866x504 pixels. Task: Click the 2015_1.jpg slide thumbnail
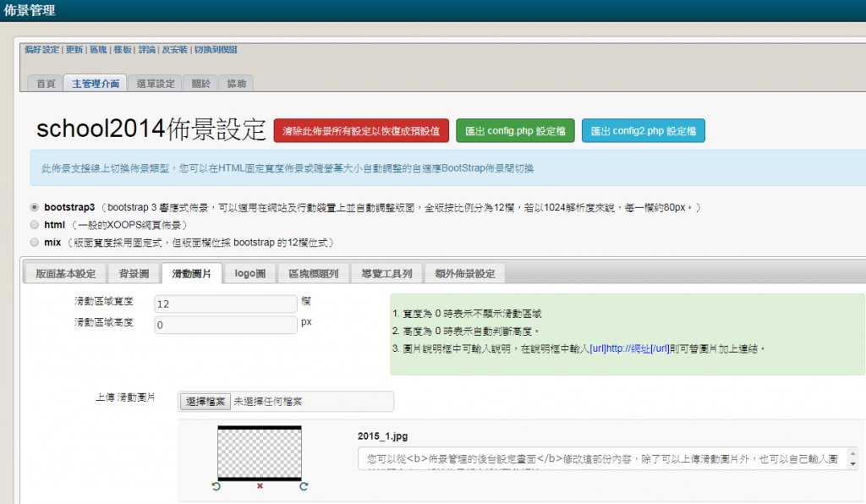pos(260,452)
